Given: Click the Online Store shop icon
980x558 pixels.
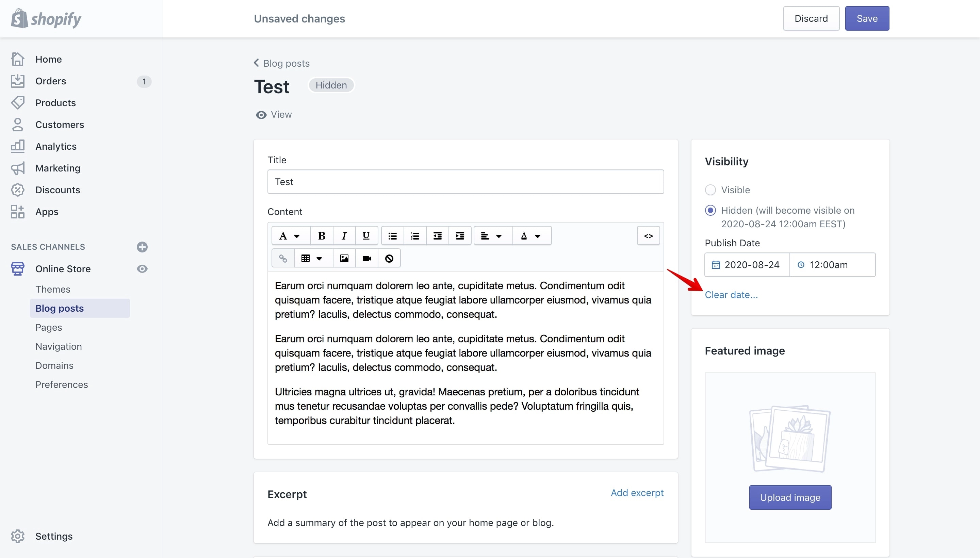Looking at the screenshot, I should (18, 269).
